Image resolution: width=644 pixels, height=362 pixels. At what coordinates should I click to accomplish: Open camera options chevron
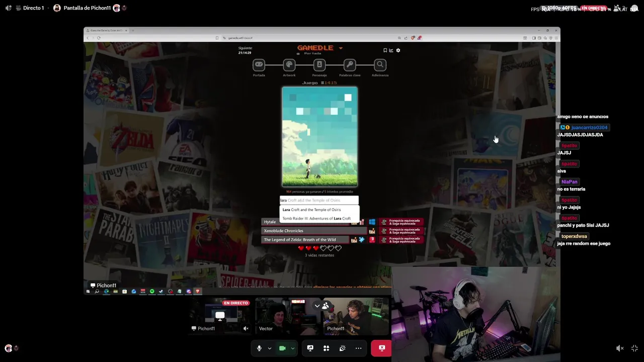[292, 348]
